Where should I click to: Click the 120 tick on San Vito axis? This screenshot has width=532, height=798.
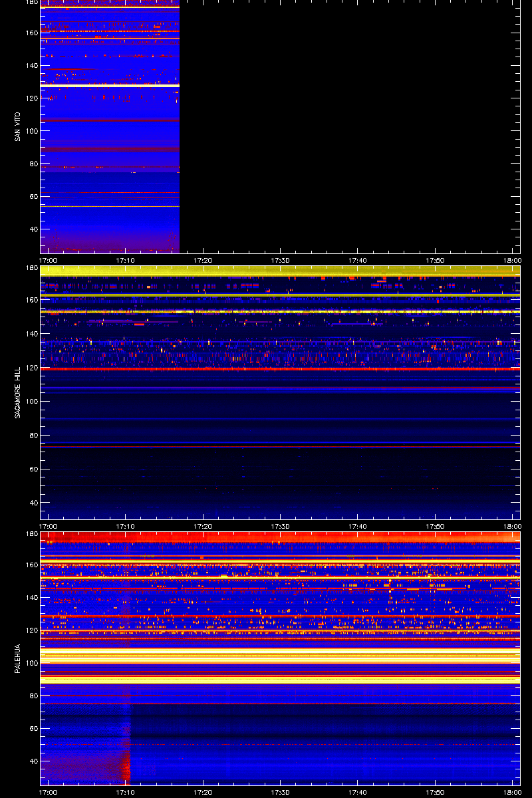pos(31,98)
